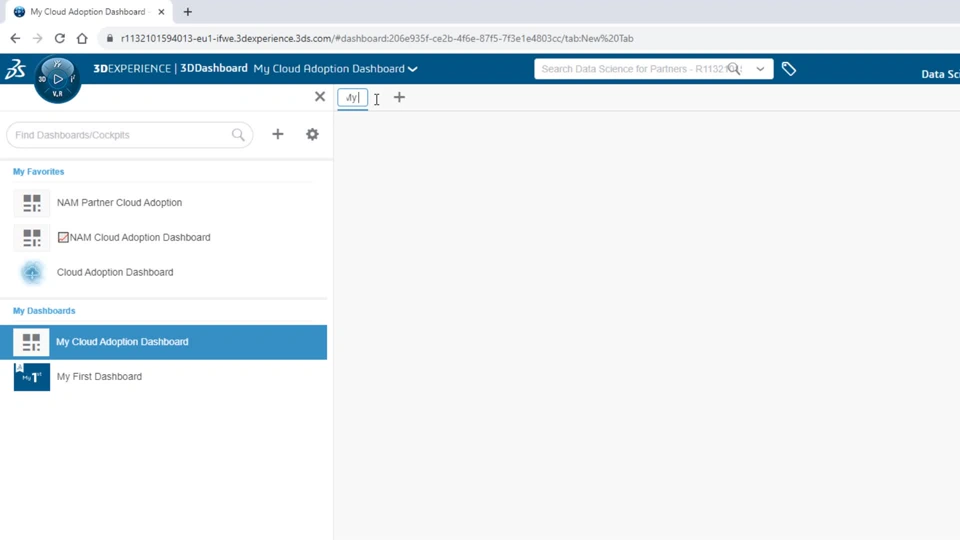Image resolution: width=960 pixels, height=540 pixels.
Task: Go back in browser history
Action: click(15, 38)
